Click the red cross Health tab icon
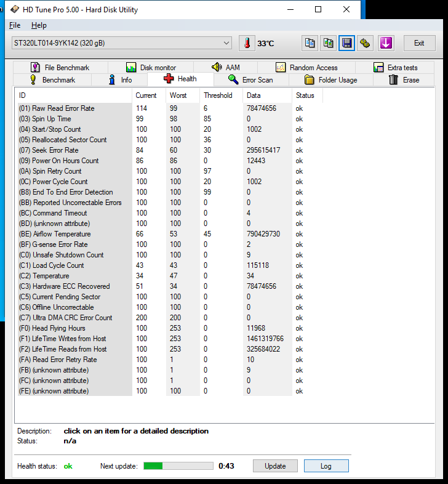The width and height of the screenshot is (448, 484). 169,79
